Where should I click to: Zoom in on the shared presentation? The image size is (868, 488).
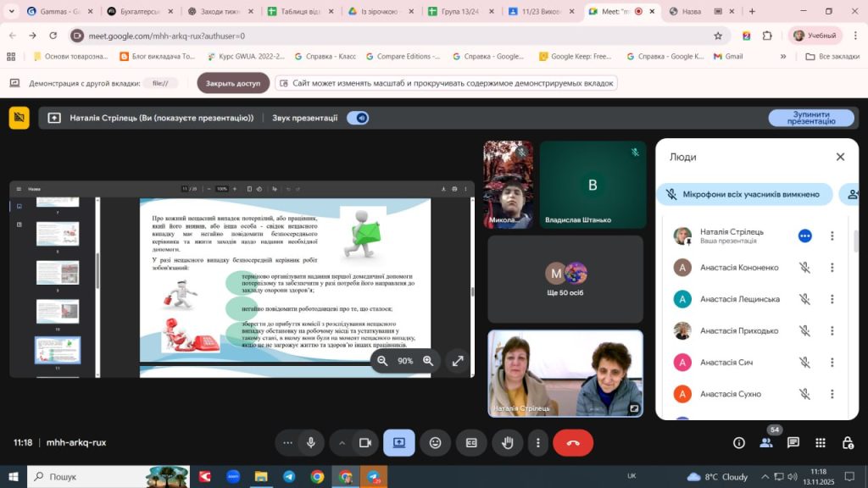coord(428,361)
